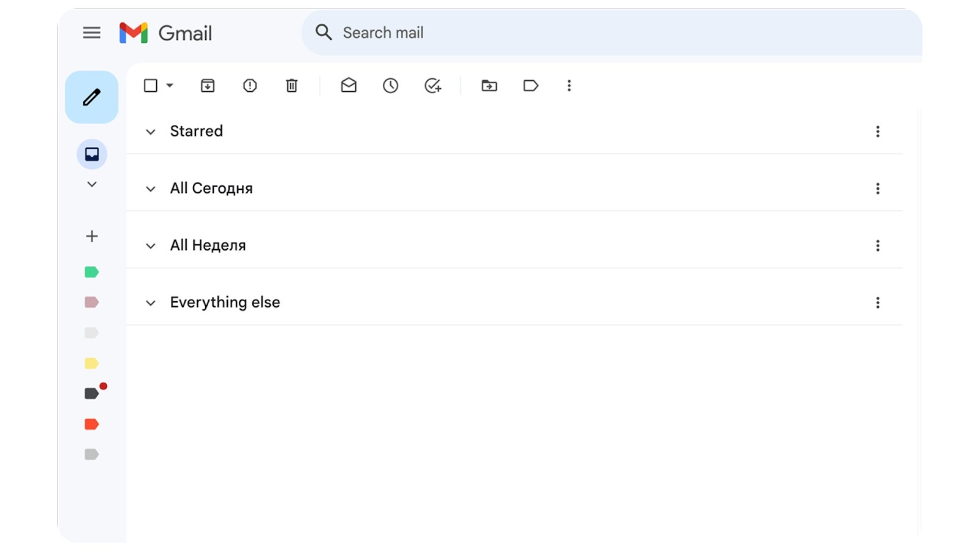Open the main hamburger menu

(x=91, y=33)
